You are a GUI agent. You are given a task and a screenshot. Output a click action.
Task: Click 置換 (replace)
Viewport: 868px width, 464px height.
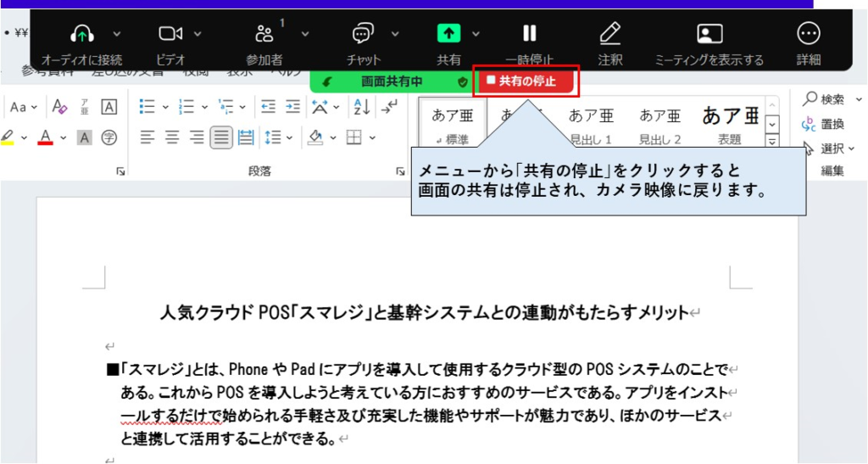pos(823,124)
